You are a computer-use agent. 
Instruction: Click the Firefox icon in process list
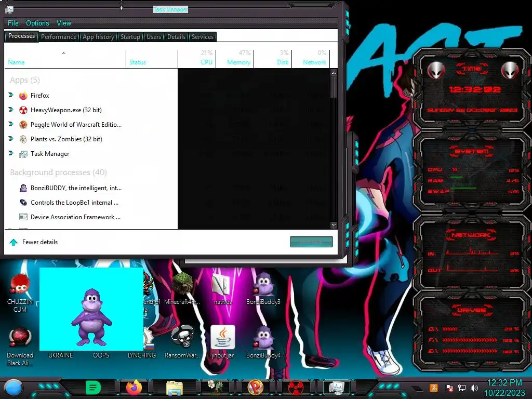click(x=23, y=96)
